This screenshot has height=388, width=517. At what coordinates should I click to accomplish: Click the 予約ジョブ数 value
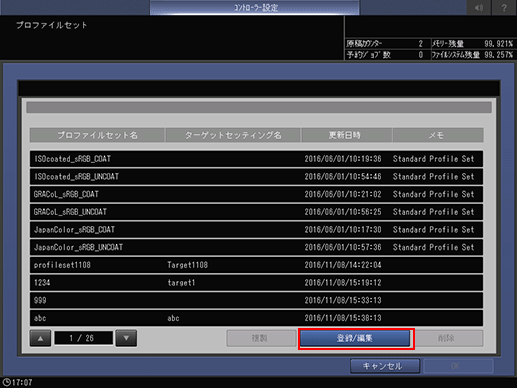(x=421, y=55)
